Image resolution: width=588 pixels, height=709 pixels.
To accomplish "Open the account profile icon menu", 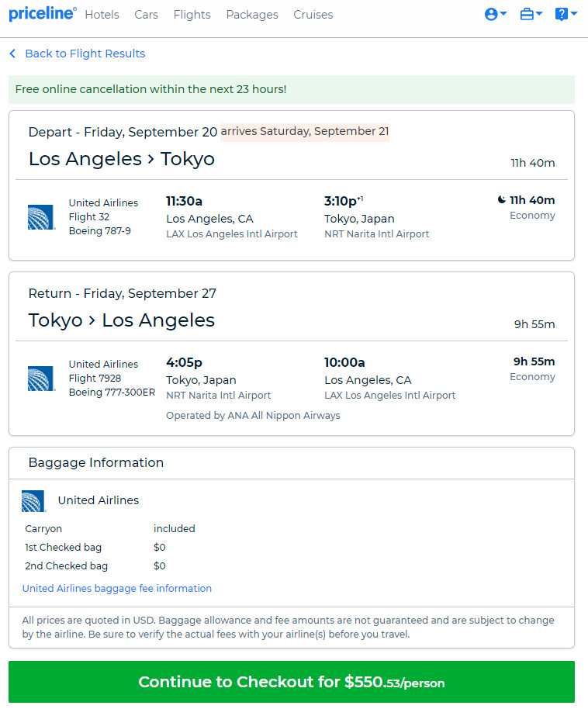I will click(x=495, y=15).
